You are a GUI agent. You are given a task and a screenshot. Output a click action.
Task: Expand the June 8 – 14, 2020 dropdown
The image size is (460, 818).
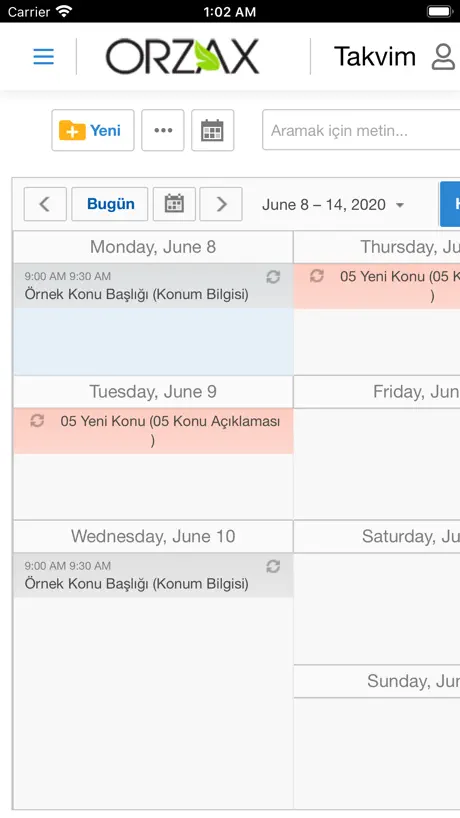tap(333, 204)
